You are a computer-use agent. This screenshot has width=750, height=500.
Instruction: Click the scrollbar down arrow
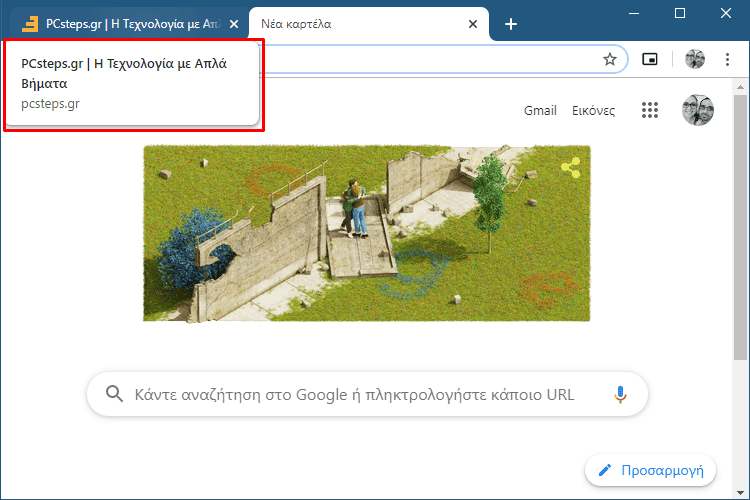[740, 492]
